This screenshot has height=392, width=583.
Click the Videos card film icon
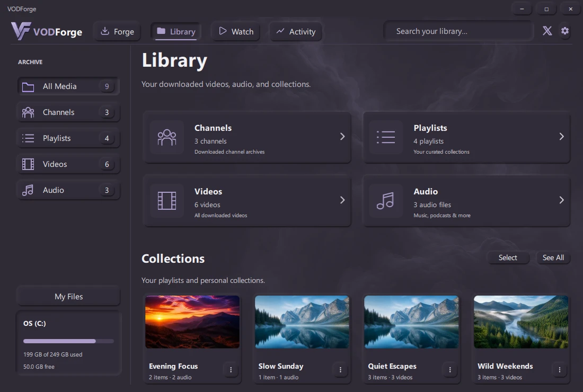(x=167, y=201)
